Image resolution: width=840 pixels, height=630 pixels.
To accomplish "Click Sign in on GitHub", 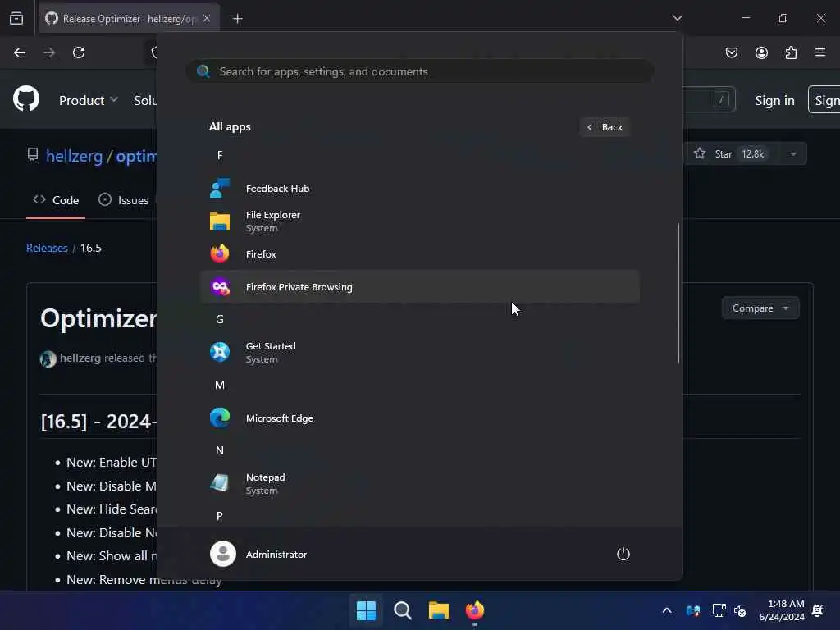I will (x=774, y=100).
